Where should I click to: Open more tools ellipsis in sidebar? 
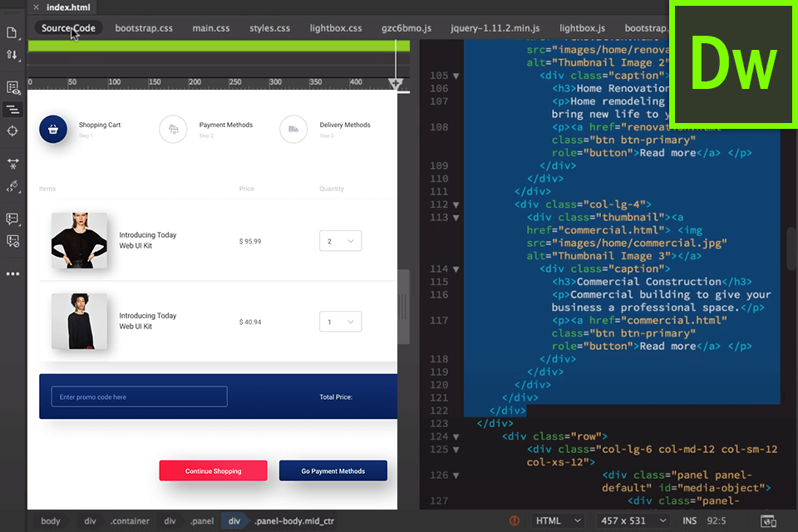tap(12, 273)
